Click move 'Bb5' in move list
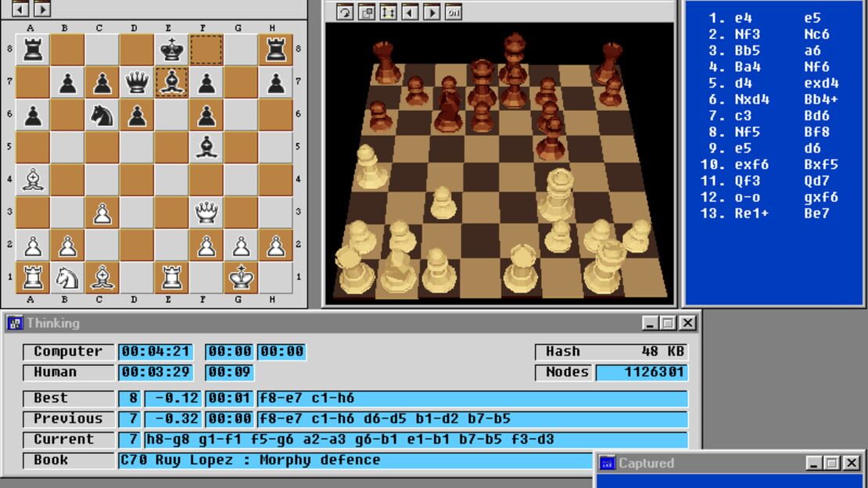868x488 pixels. click(748, 50)
